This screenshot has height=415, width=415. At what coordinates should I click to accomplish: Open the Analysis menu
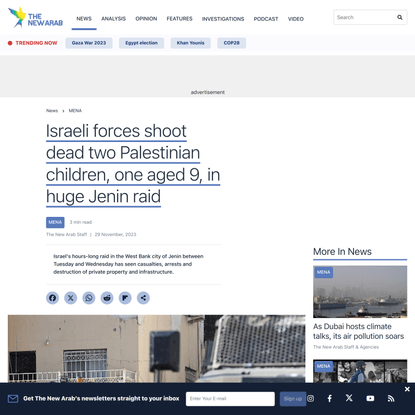click(x=114, y=19)
